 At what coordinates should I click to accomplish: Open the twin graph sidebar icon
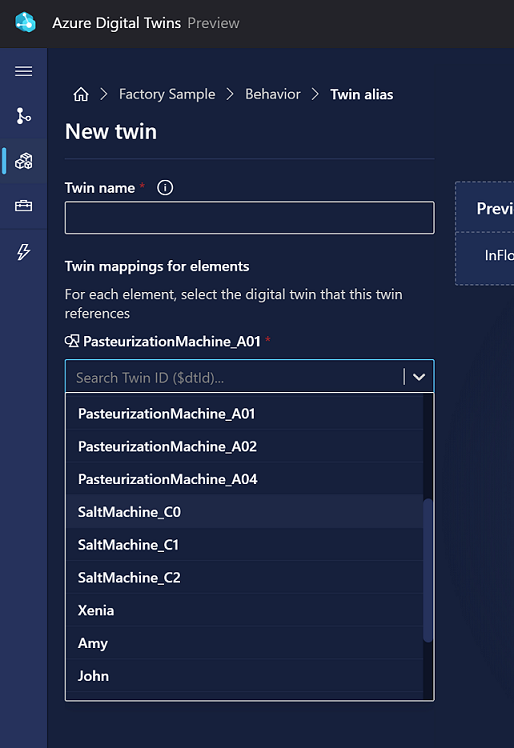[x=23, y=116]
